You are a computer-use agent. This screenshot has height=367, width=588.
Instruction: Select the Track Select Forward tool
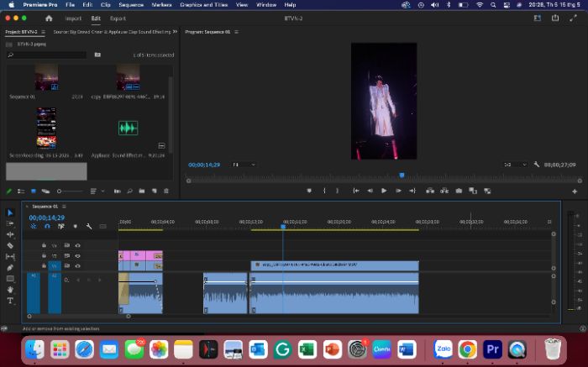(10, 223)
